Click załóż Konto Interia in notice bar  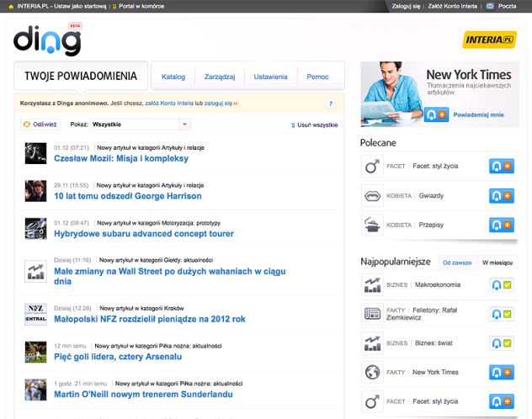169,103
